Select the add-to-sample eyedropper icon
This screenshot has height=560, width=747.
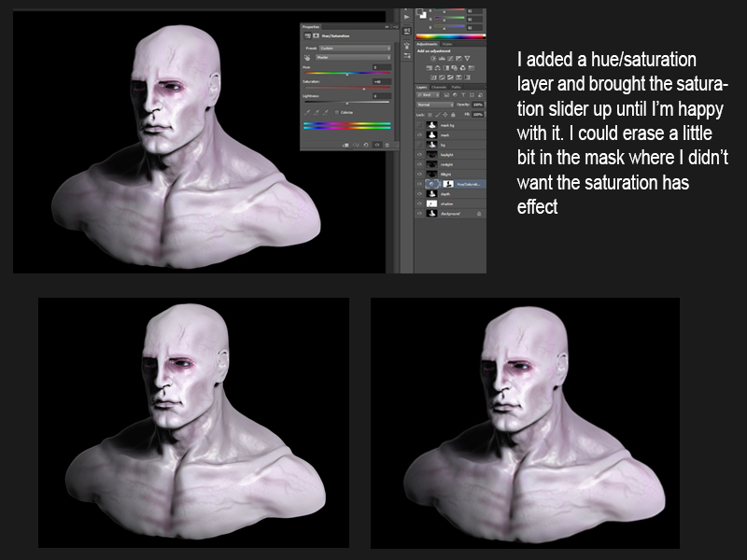pos(316,112)
